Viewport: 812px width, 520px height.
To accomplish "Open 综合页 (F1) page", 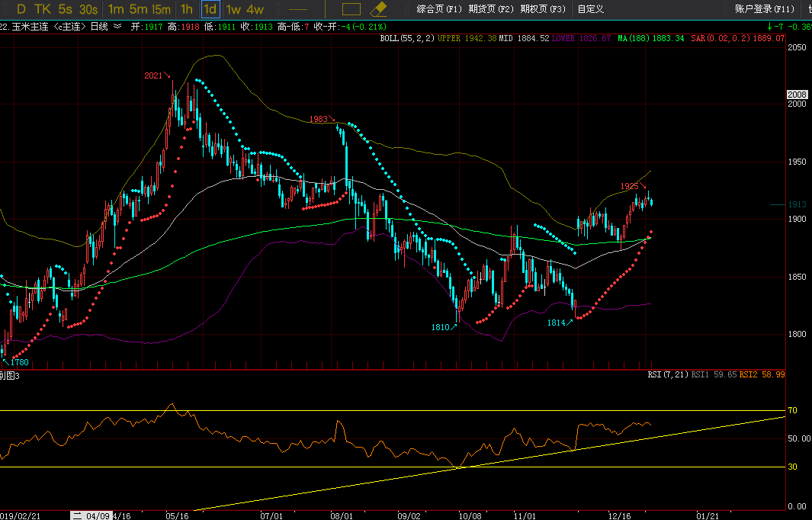I will coord(439,9).
